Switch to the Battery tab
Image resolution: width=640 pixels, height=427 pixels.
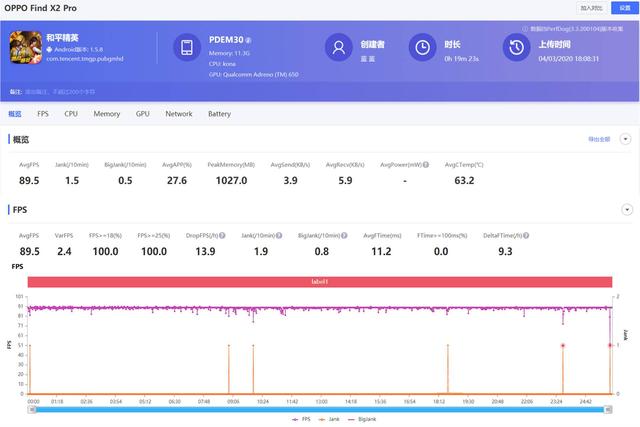pos(219,114)
